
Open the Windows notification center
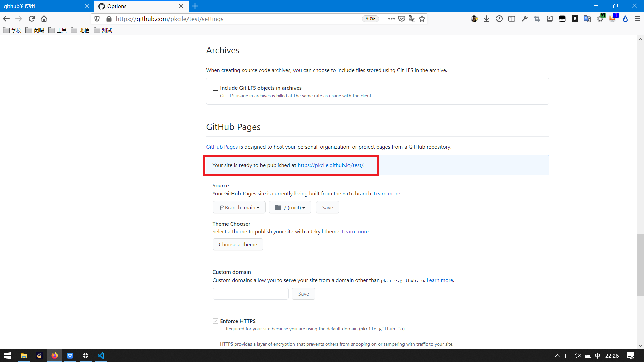click(x=630, y=356)
